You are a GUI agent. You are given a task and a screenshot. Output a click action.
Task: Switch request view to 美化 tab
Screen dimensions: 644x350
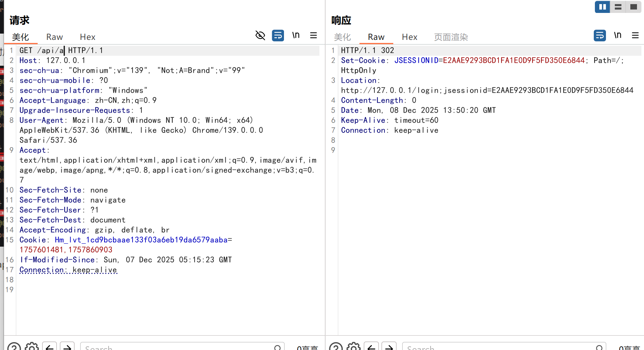(x=20, y=37)
